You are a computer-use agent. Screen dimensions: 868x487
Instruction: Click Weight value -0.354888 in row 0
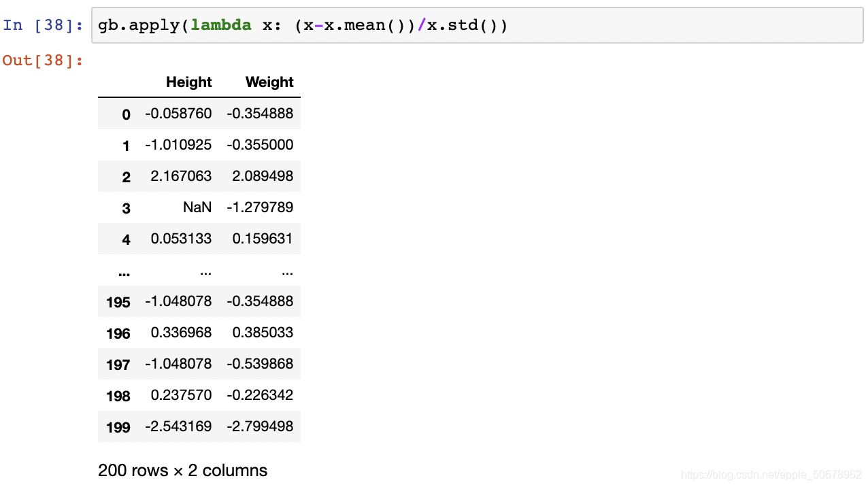click(x=260, y=114)
